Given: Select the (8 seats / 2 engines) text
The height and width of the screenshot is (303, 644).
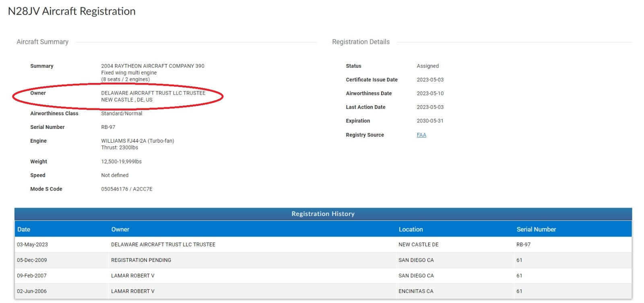Looking at the screenshot, I should [125, 79].
